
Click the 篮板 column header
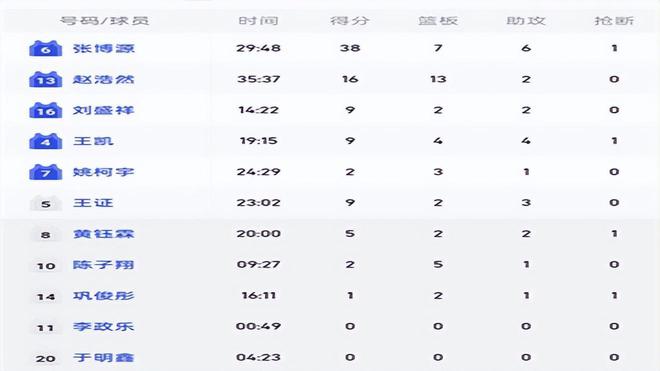pyautogui.click(x=438, y=21)
